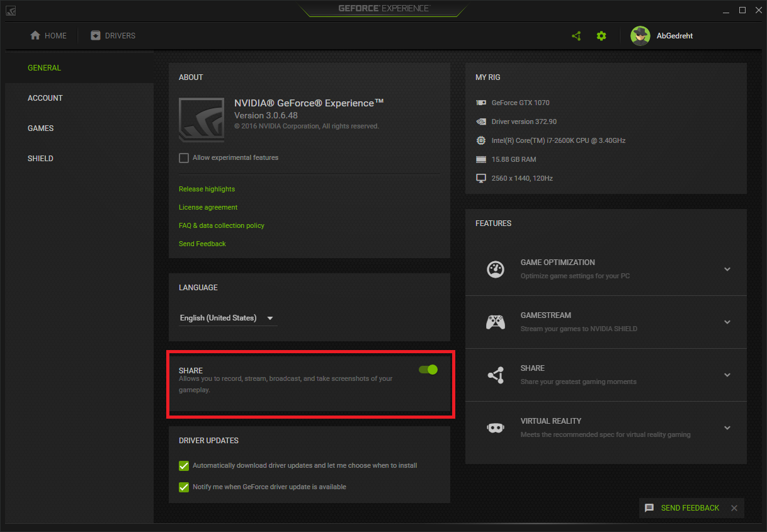Maximize the GeForce Experience window
767x532 pixels.
742,10
